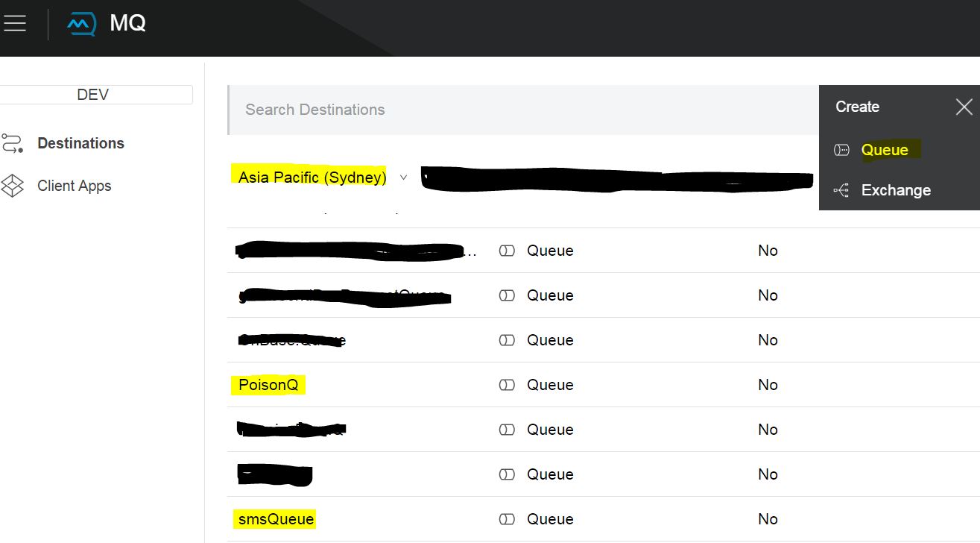
Task: Close the Create panel
Action: coord(964,107)
